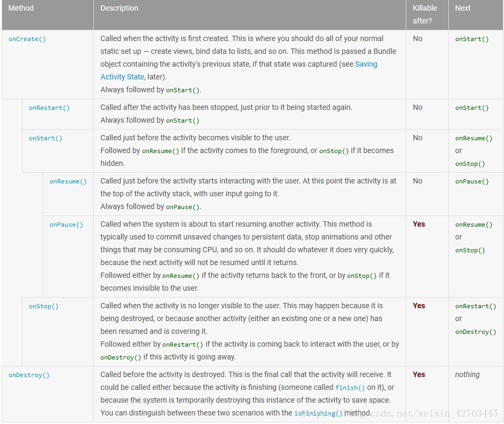Viewport: 504px width, 424px height.
Task: Select 'No' in the onRestart() row
Action: [x=418, y=107]
